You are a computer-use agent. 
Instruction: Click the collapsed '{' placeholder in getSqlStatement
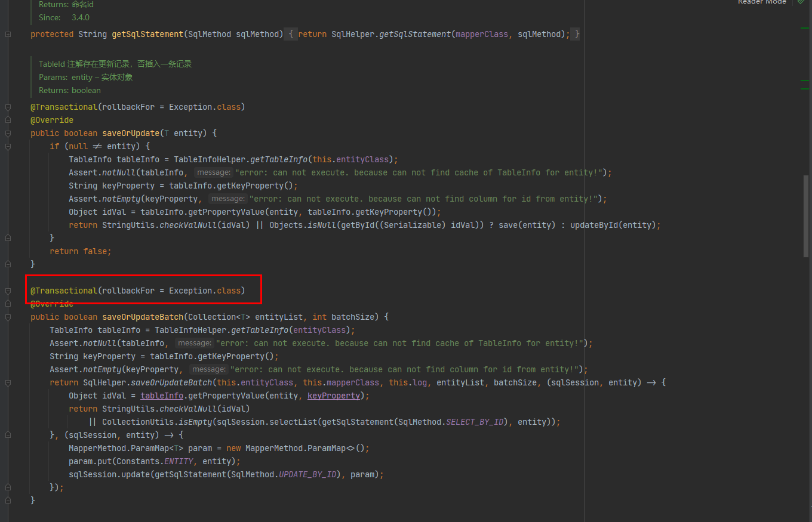pos(290,35)
